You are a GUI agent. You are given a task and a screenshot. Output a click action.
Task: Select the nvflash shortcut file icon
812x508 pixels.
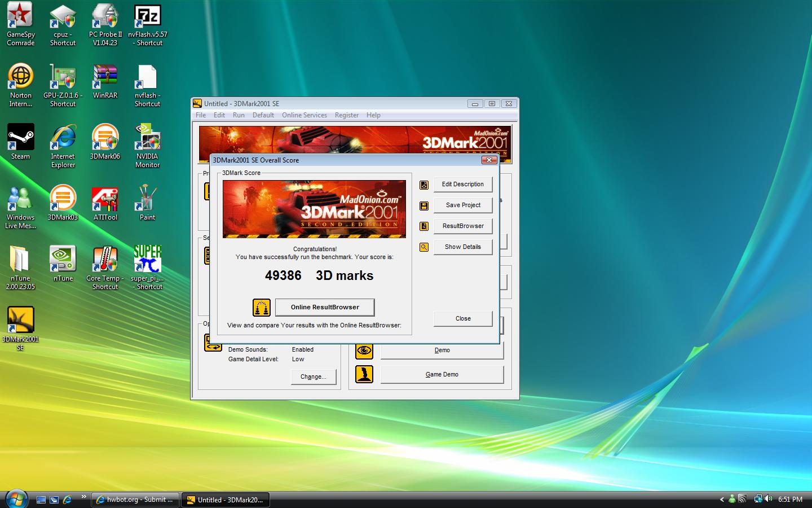pyautogui.click(x=147, y=85)
